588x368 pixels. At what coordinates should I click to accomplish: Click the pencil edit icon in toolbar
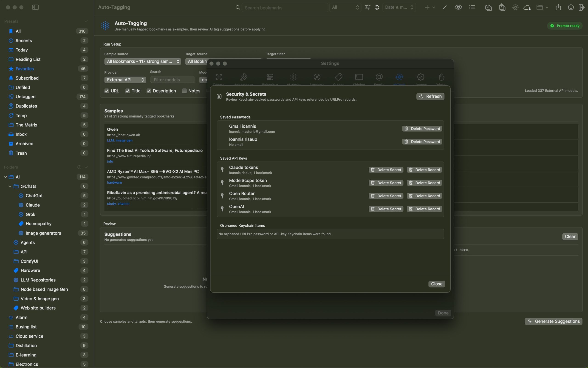pyautogui.click(x=445, y=7)
